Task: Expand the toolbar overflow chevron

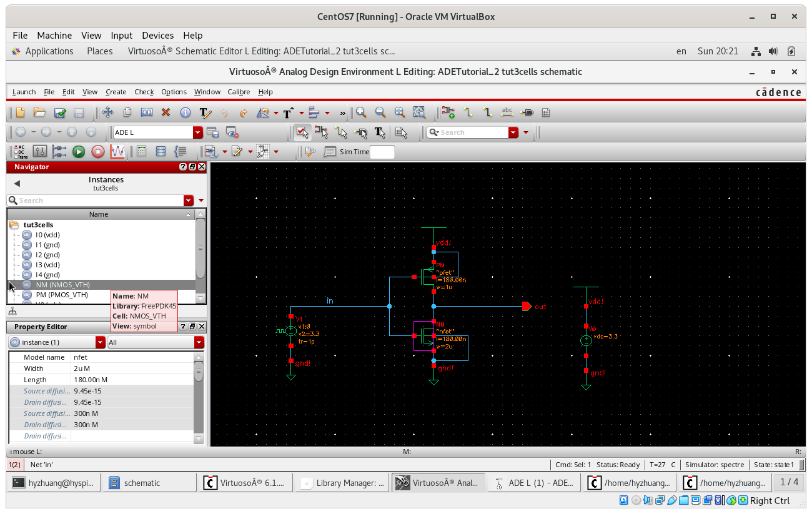Action: point(342,113)
